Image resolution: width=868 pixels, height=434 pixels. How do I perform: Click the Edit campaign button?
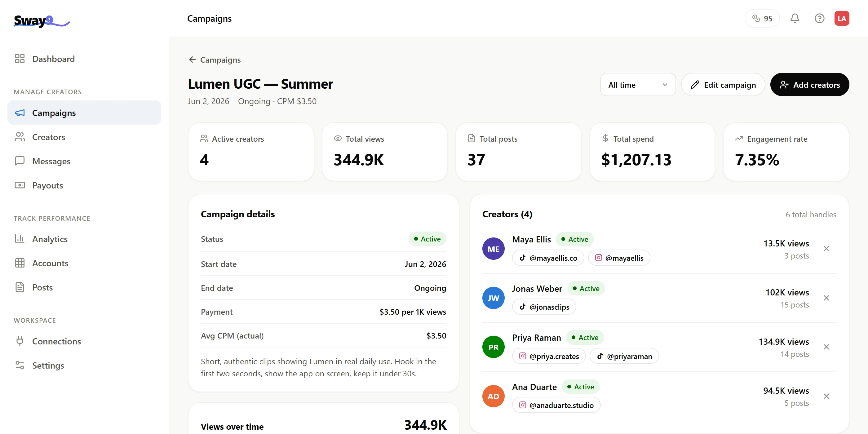pyautogui.click(x=723, y=85)
